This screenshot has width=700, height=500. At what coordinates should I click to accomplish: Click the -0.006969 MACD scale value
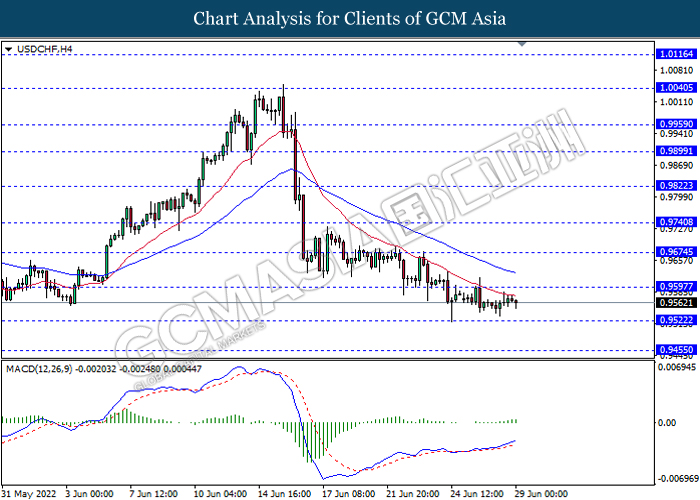(677, 479)
